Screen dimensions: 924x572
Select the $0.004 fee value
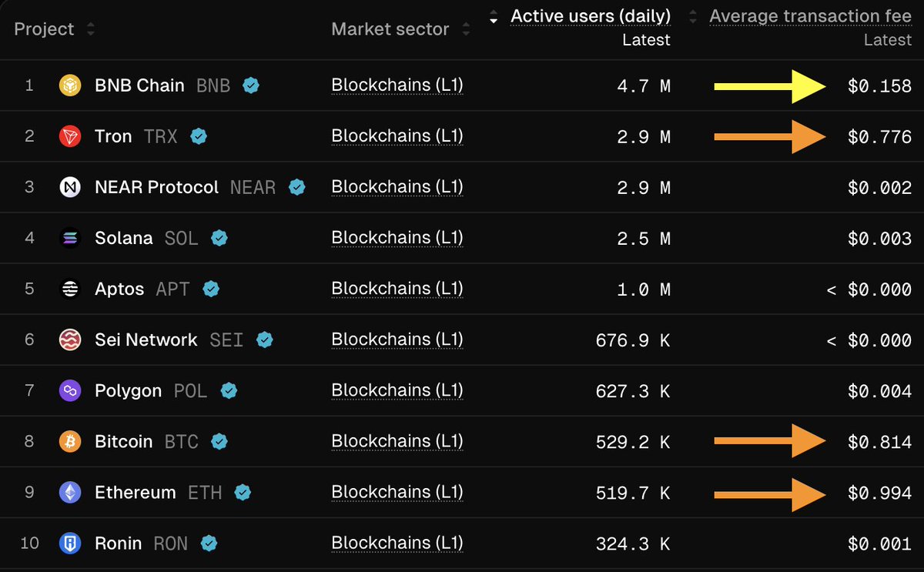[x=879, y=390]
